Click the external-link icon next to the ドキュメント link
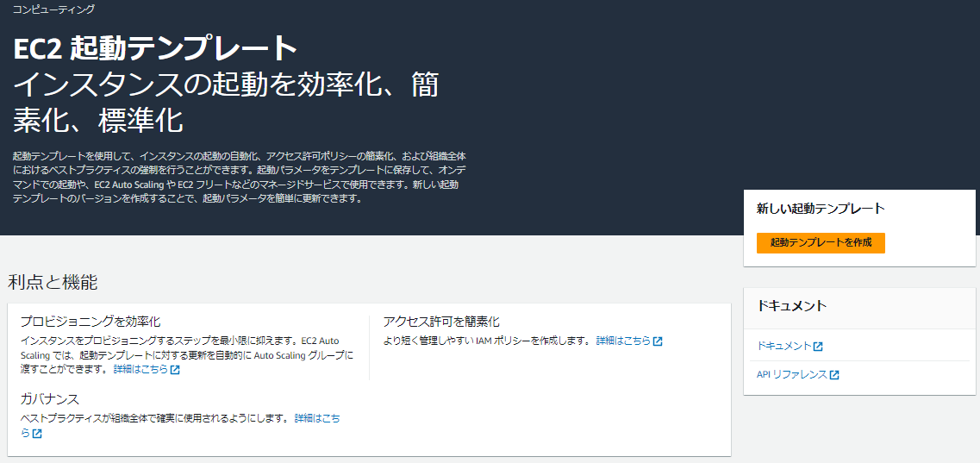 point(818,346)
